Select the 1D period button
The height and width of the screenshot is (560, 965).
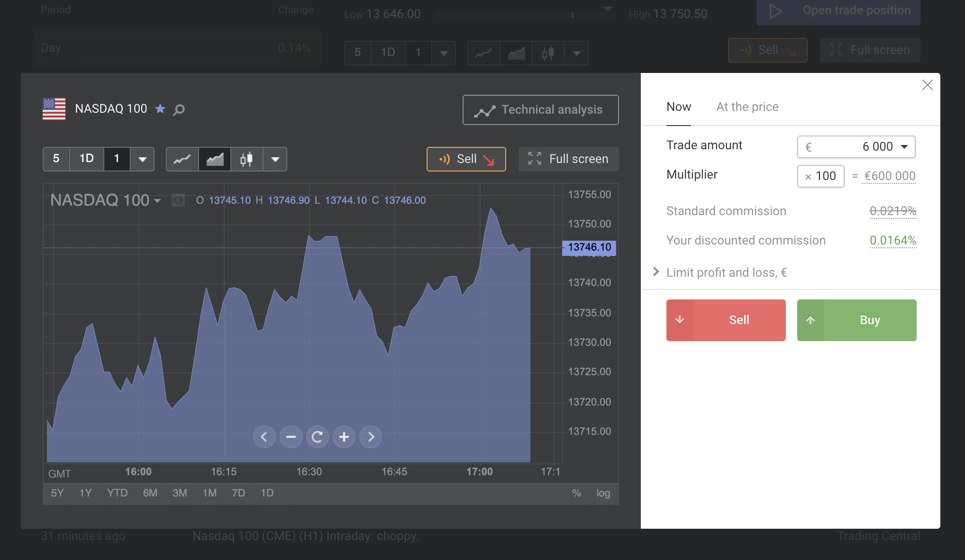(86, 159)
